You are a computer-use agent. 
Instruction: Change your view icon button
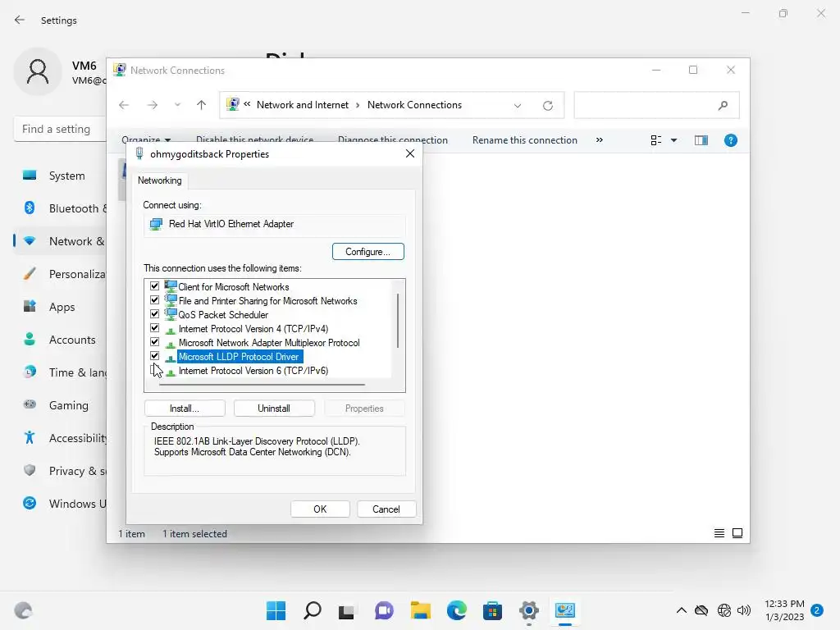[656, 140]
